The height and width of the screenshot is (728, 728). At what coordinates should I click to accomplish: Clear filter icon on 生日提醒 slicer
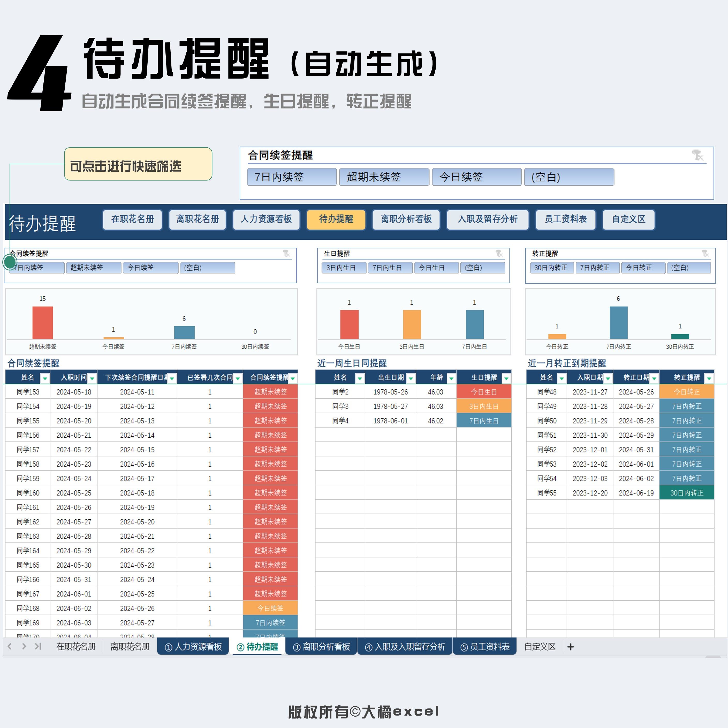point(499,254)
